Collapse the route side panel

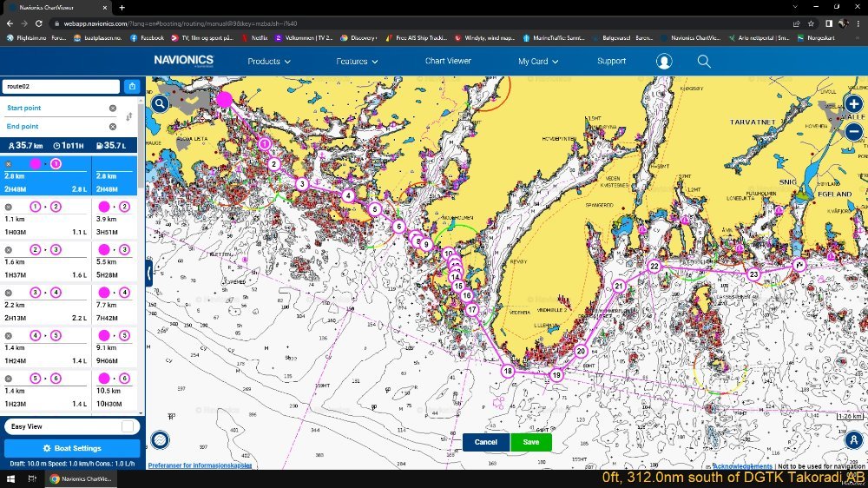point(149,273)
